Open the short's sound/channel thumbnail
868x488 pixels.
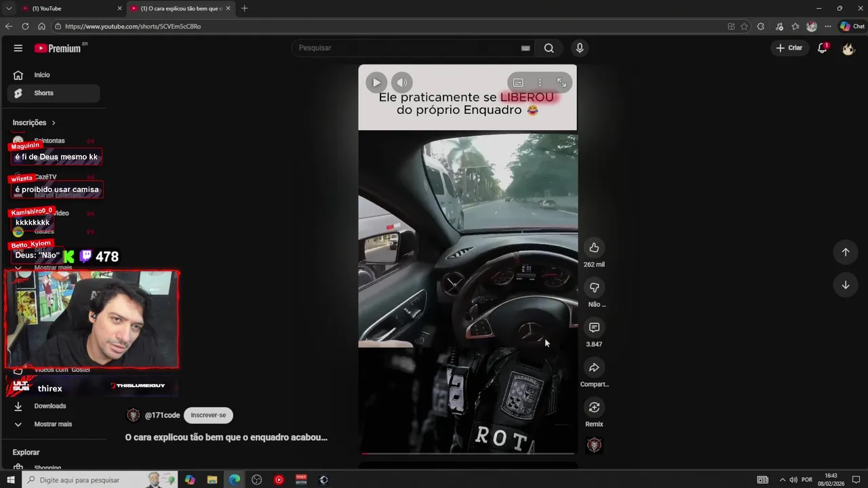594,445
